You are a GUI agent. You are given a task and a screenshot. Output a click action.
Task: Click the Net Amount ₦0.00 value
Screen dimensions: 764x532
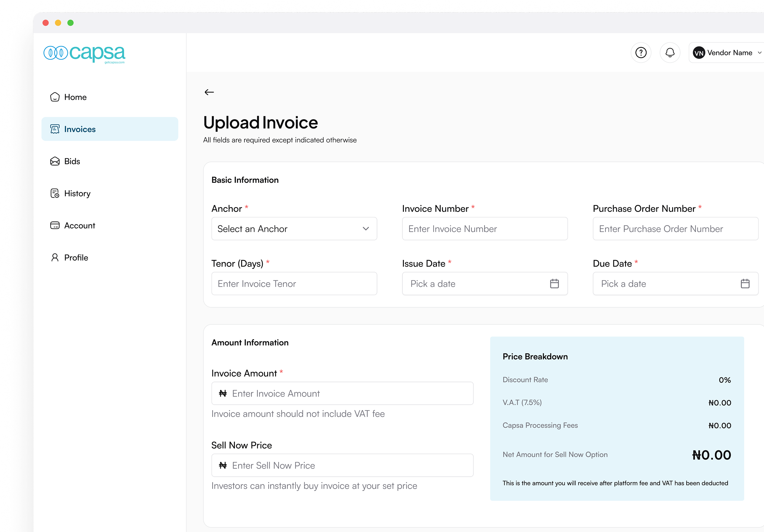coord(711,455)
